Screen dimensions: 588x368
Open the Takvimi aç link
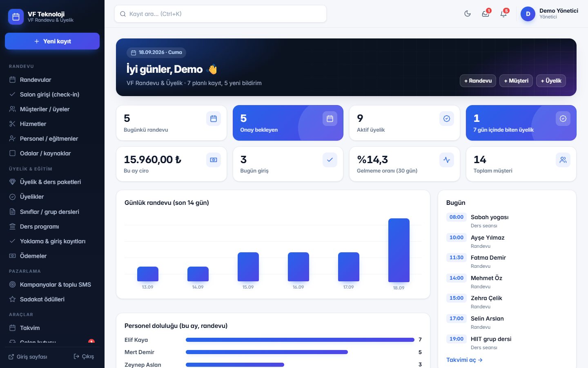[x=464, y=360]
